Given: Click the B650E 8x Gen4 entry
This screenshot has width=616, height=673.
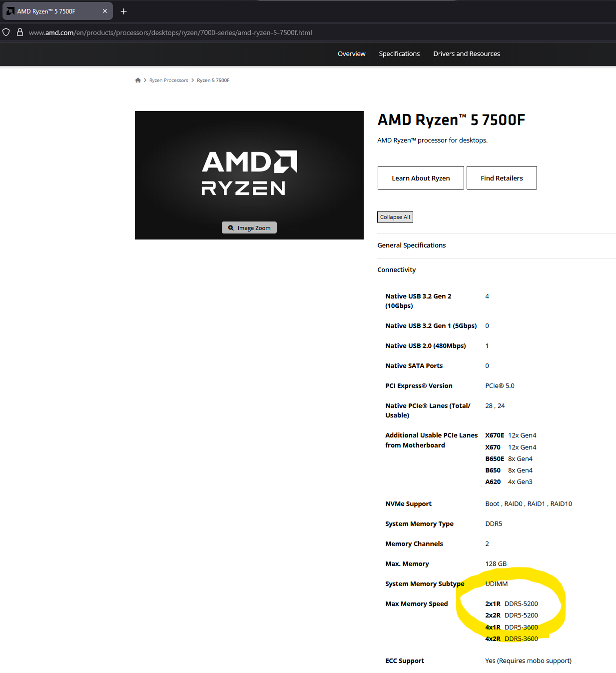Looking at the screenshot, I should 509,458.
